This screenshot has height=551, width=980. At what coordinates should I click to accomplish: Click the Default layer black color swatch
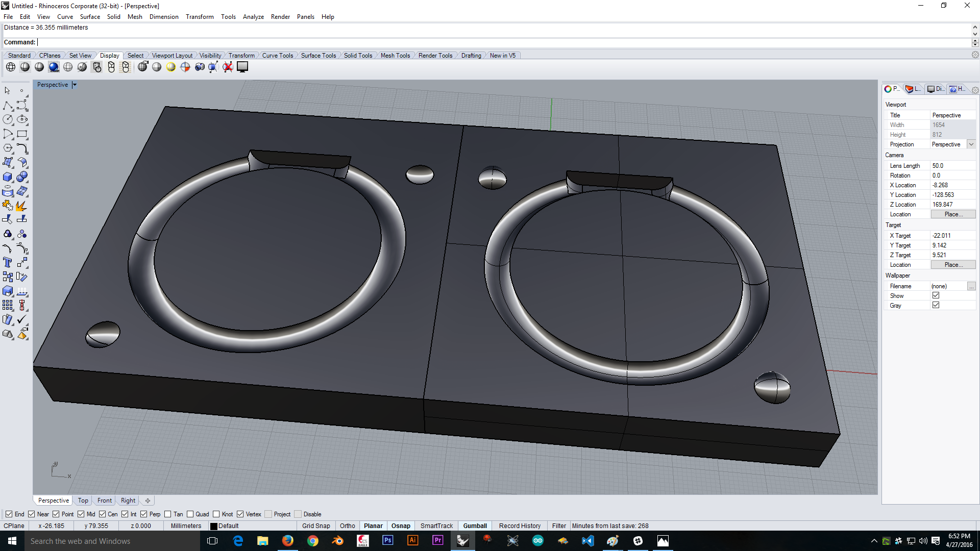click(x=214, y=527)
